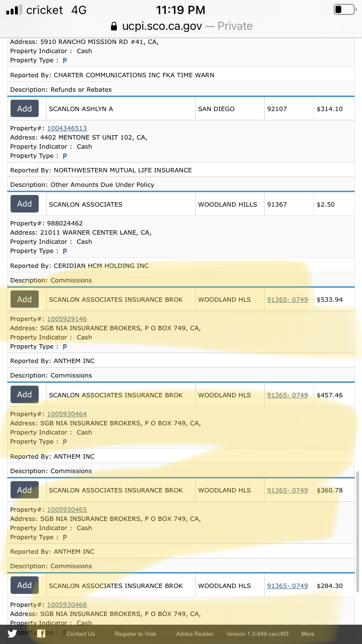362x644 pixels.
Task: Add the $457.46 Scanlon Associates property
Action: 25,394
